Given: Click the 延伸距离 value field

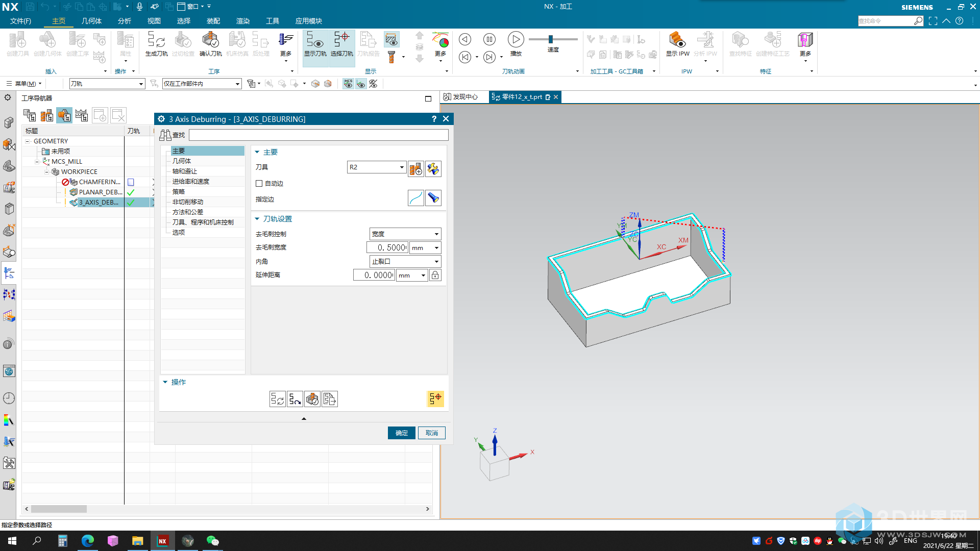Looking at the screenshot, I should pos(374,275).
